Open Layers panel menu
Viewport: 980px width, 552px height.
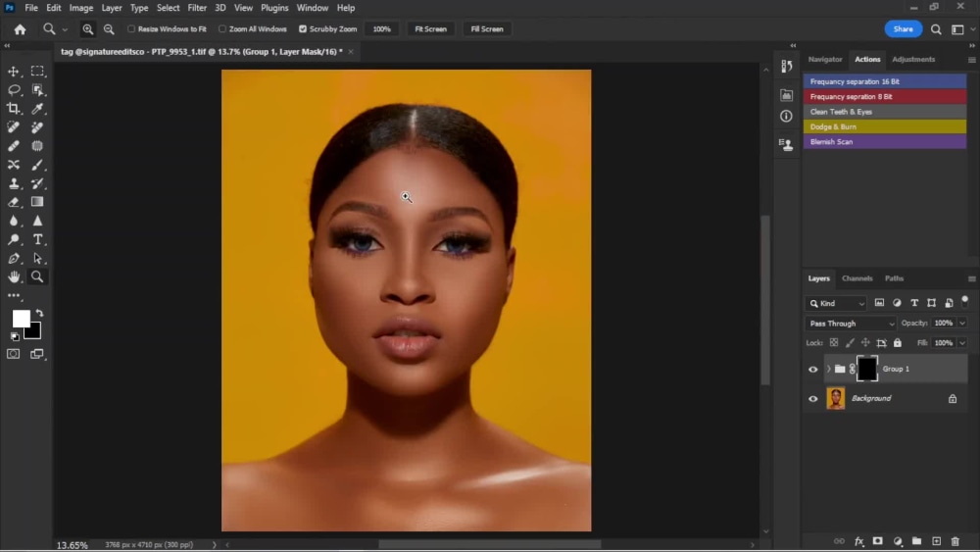click(x=971, y=278)
